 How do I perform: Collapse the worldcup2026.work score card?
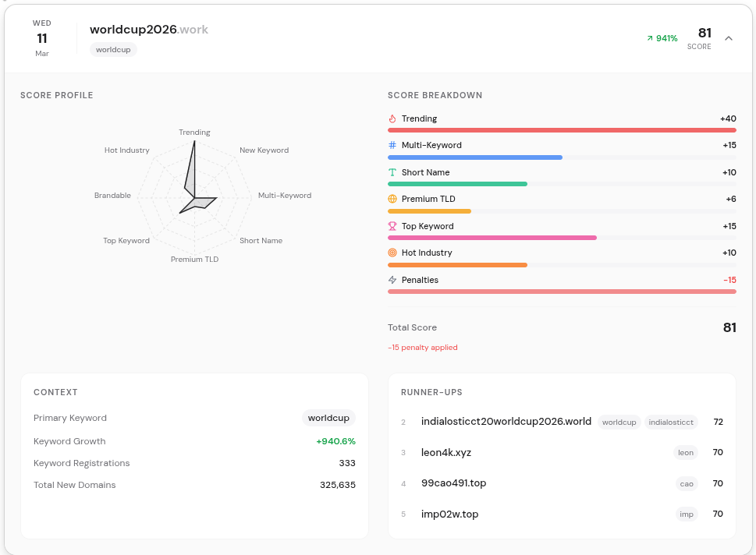tap(728, 37)
